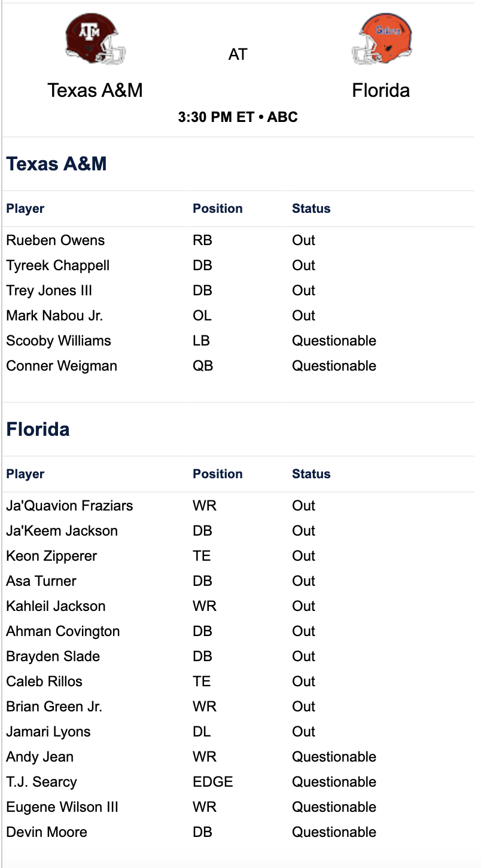
Task: Click T.J. Searcy's EDGE position cell
Action: tap(212, 782)
